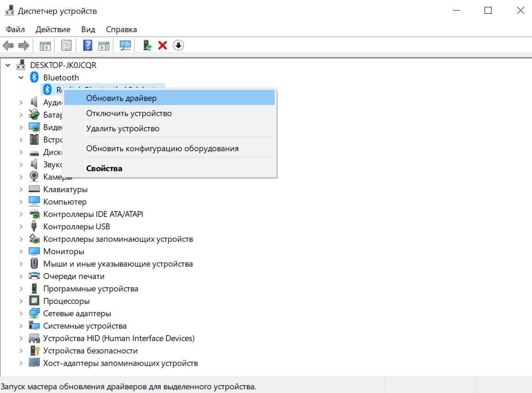Click the keyboard icon for Клавиатуры
Image resolution: width=532 pixels, height=393 pixels.
(x=34, y=189)
